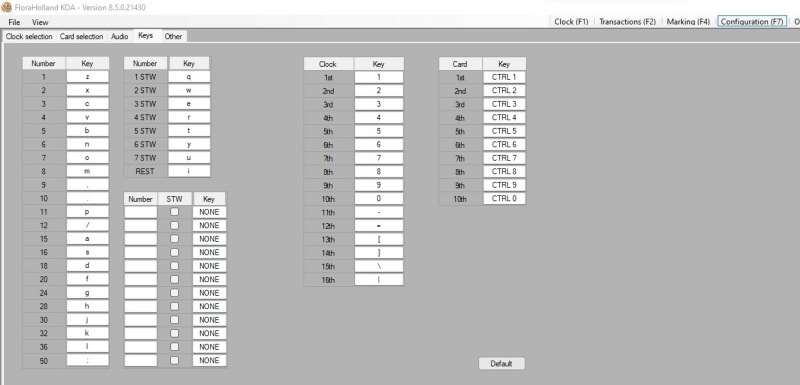The height and width of the screenshot is (385, 800).
Task: Click the '12th' clock row label
Action: (328, 225)
